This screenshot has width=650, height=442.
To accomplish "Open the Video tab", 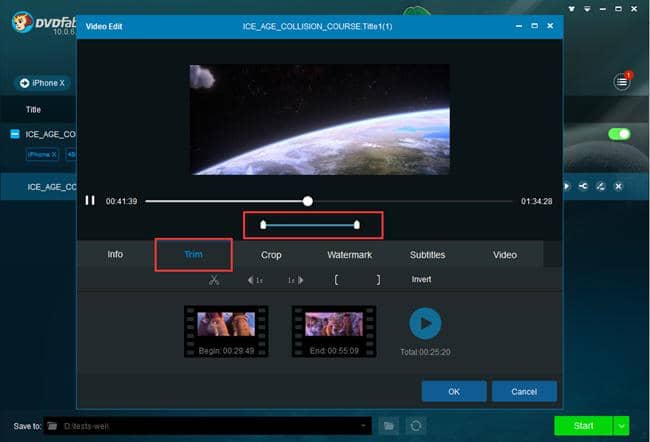I will tap(504, 255).
